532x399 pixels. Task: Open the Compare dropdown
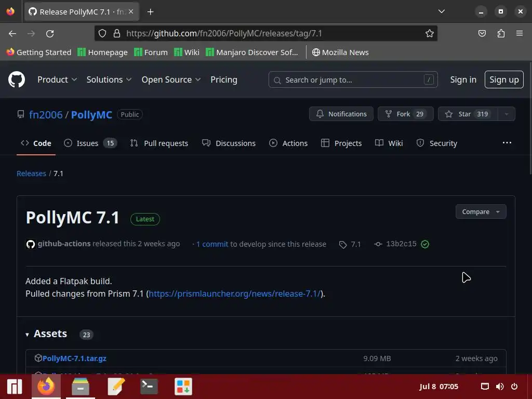coord(481,212)
